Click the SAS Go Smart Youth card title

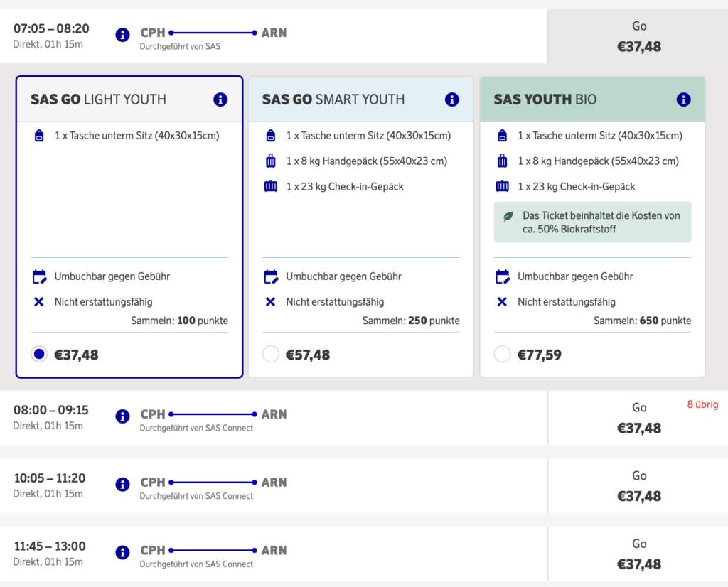pyautogui.click(x=333, y=99)
